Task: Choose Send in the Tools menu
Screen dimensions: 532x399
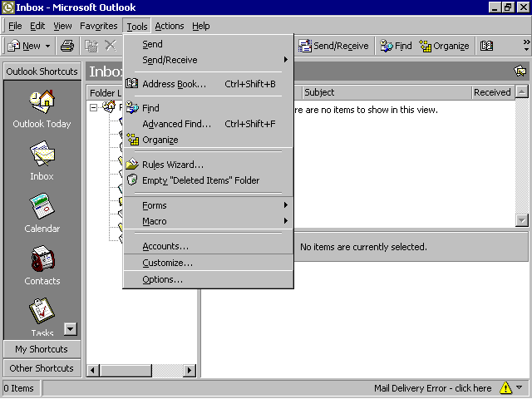Action: pyautogui.click(x=208, y=44)
